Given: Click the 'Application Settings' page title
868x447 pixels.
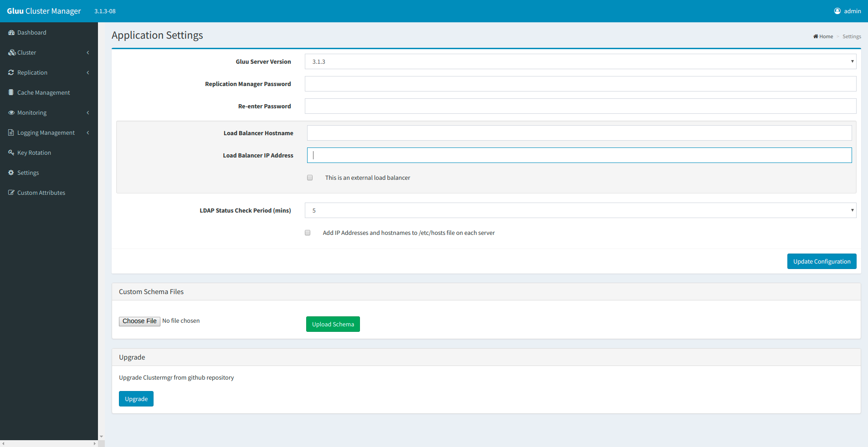Looking at the screenshot, I should click(157, 36).
